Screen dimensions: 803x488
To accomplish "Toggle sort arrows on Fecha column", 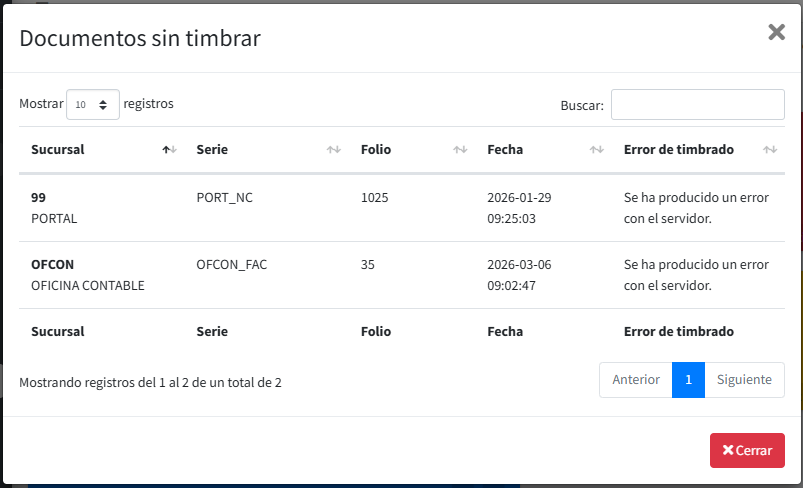I will [x=596, y=150].
